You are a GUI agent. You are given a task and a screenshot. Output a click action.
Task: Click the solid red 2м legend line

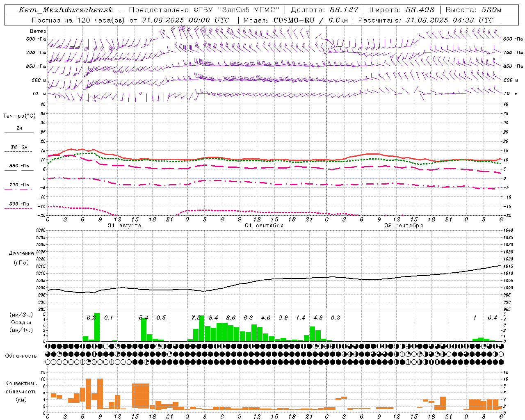point(19,132)
